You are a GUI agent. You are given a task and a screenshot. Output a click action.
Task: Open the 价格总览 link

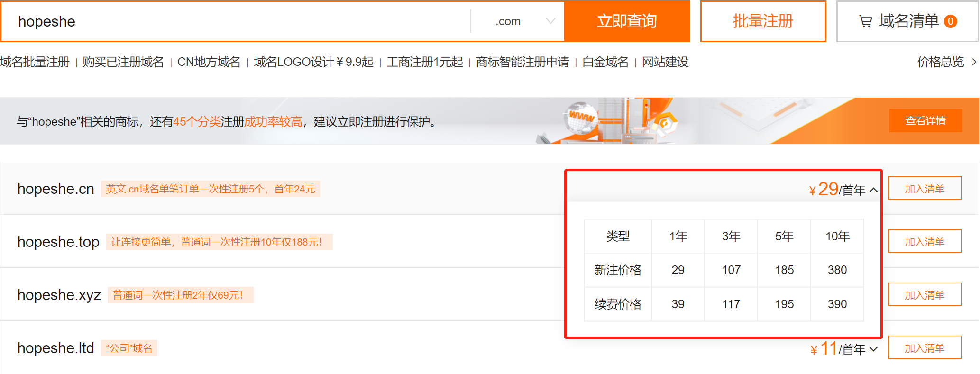click(941, 62)
